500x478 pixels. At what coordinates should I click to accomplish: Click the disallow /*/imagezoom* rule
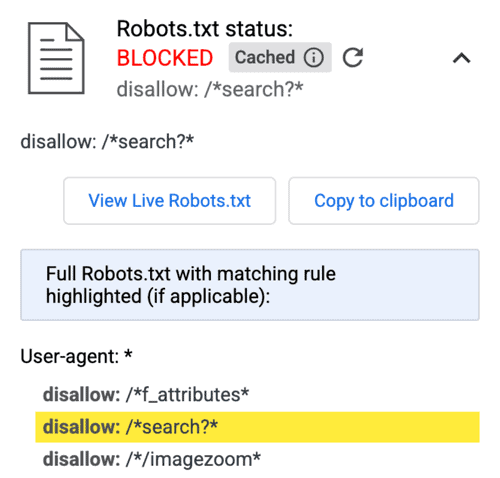[x=152, y=459]
